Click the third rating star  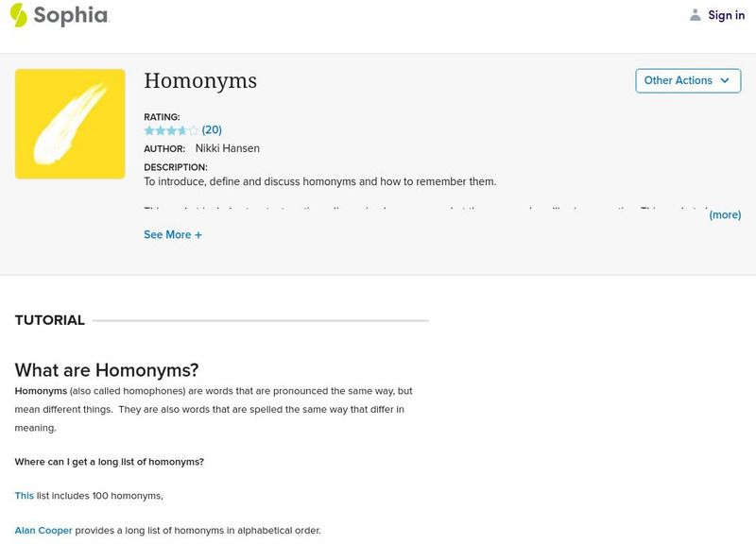click(171, 130)
